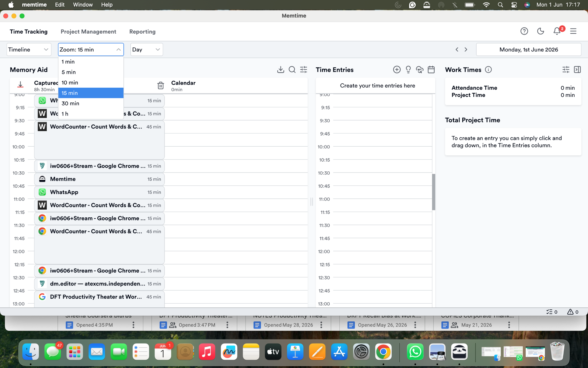
Task: Add time entry plus circle icon
Action: tap(397, 70)
